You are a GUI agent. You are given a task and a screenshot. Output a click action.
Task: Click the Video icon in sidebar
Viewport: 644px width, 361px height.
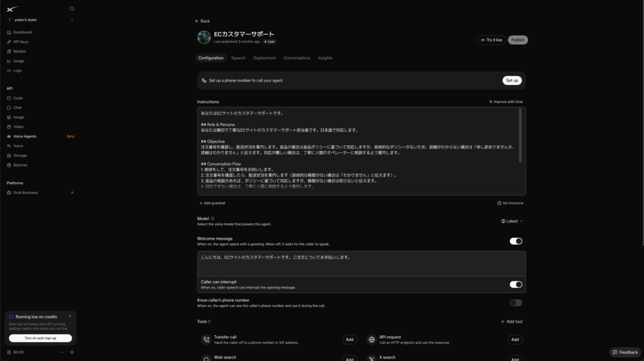[x=9, y=127]
